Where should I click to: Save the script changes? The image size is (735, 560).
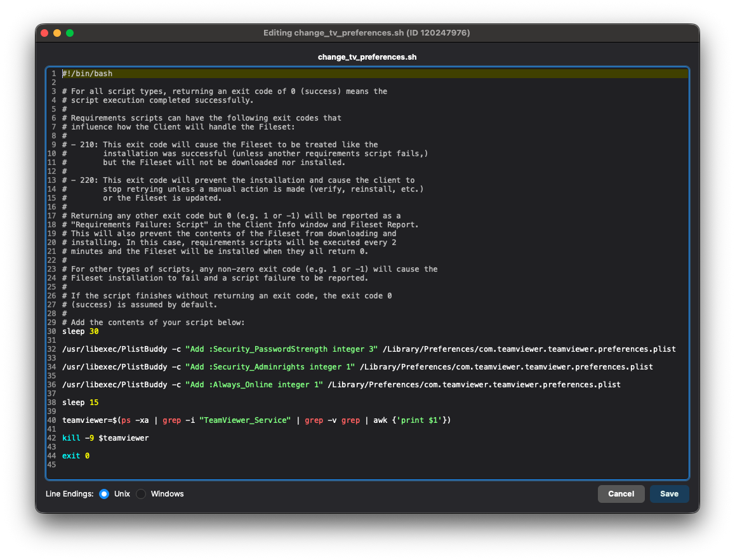click(x=669, y=494)
